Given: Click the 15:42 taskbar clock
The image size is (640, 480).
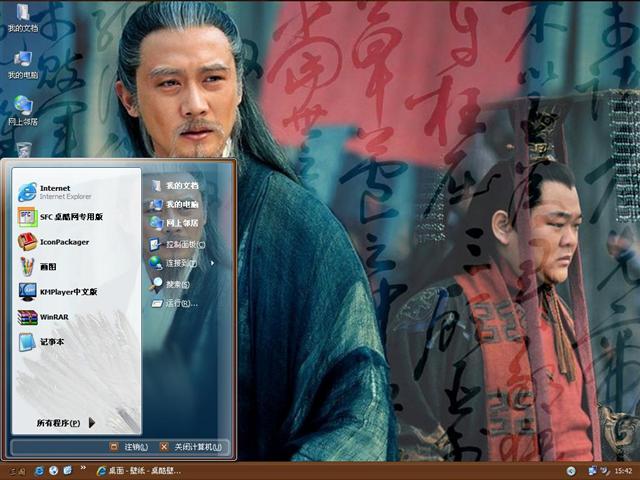Looking at the screenshot, I should tap(623, 471).
